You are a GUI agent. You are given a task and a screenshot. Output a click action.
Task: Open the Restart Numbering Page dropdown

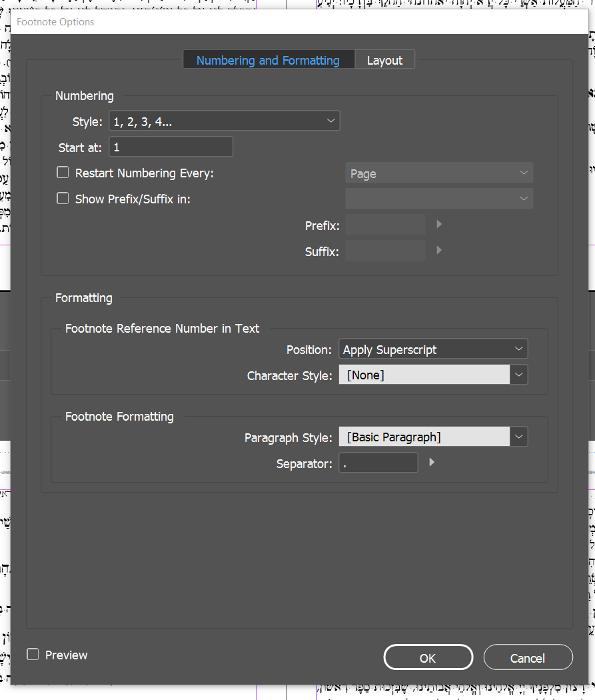click(439, 173)
